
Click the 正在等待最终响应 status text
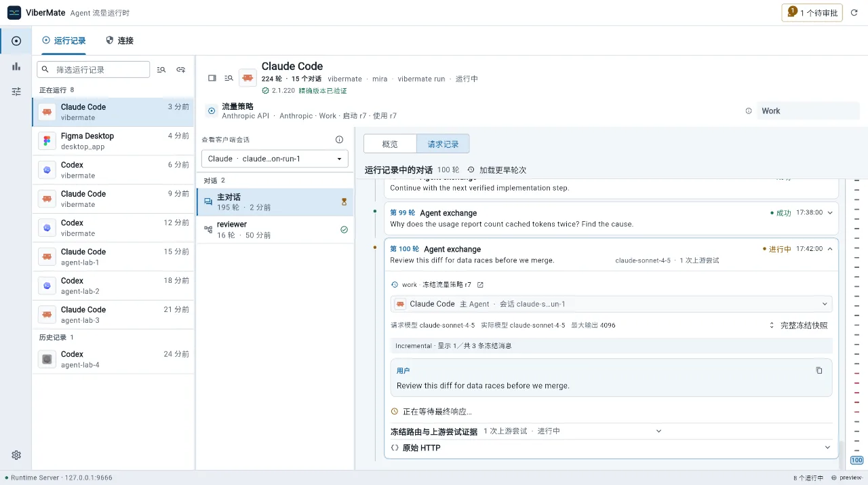point(437,411)
